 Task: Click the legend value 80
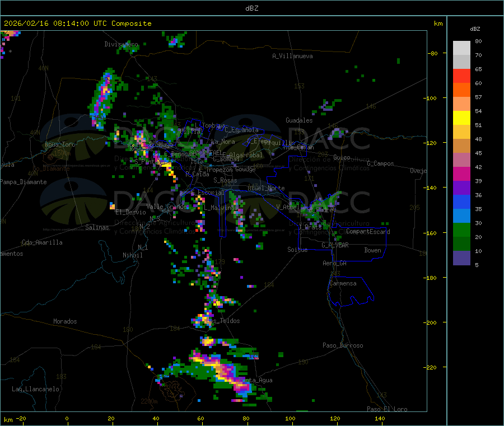pyautogui.click(x=478, y=41)
